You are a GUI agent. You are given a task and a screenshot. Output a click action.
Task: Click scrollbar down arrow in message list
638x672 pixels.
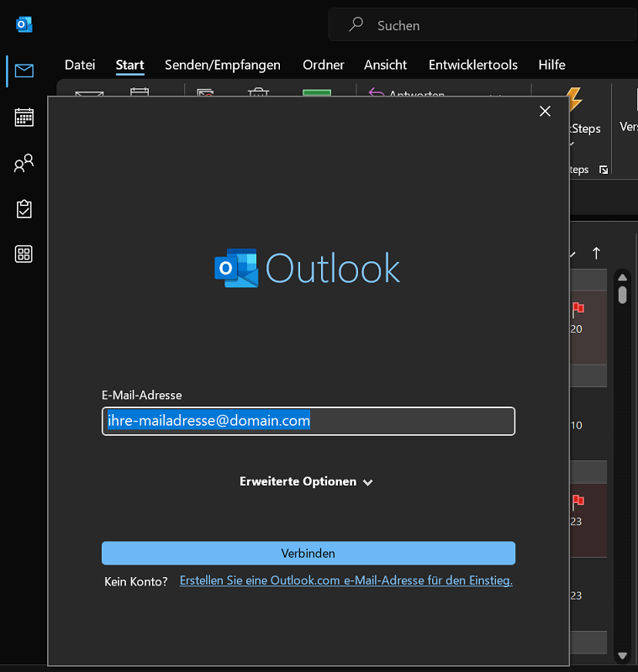(623, 656)
